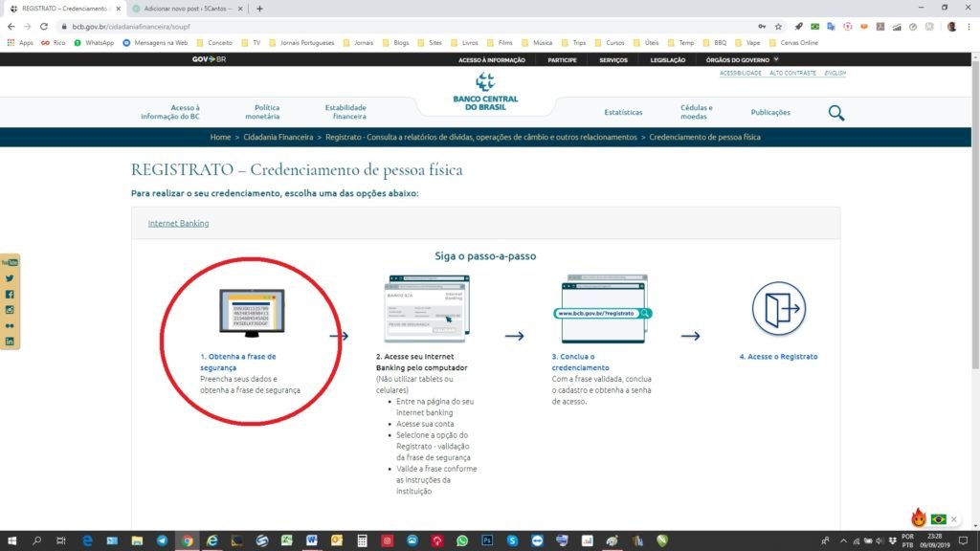
Task: Open the Cervas Online bookmark folder
Action: pyautogui.click(x=793, y=42)
